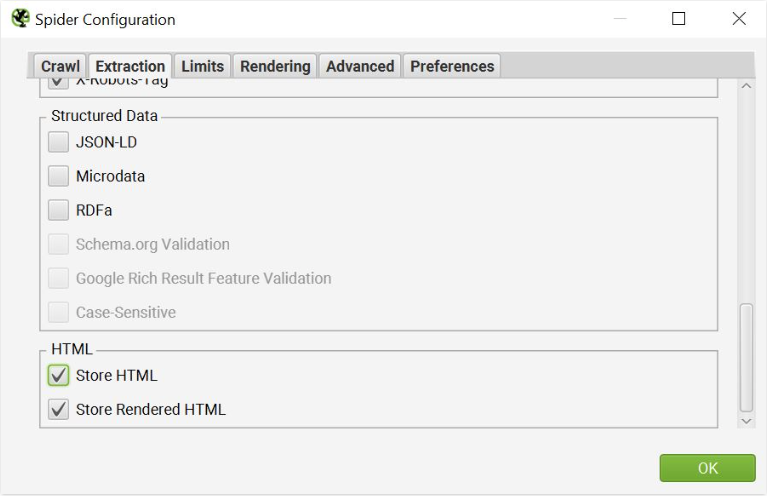The image size is (767, 496).
Task: Enable the JSON-LD checkbox
Action: (x=59, y=142)
